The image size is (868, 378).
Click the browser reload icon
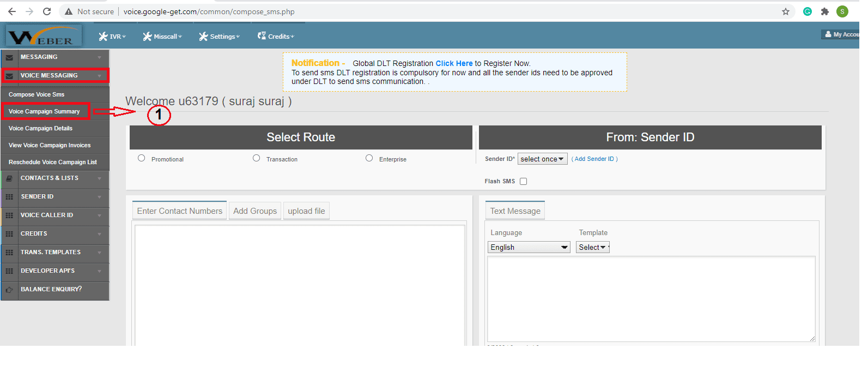(47, 11)
